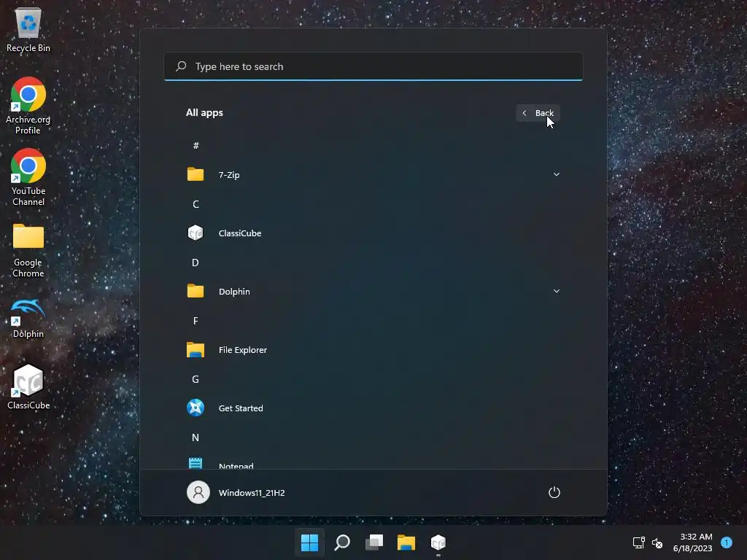Open File Explorer from its list label
747x560 pixels.
pos(243,349)
